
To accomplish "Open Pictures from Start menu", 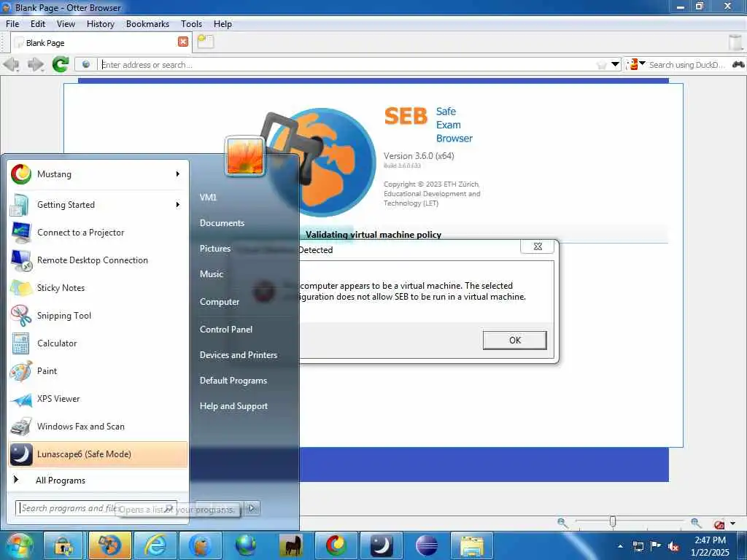I will (215, 249).
